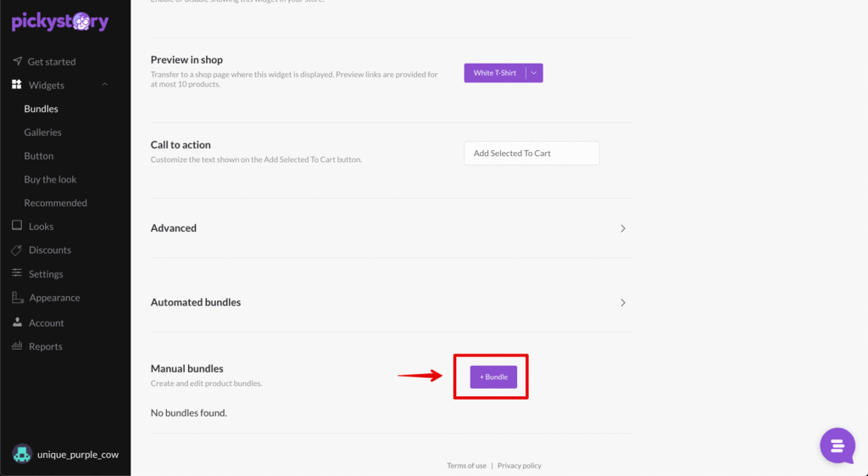Viewport: 868px width, 476px height.
Task: Preview the White T-Shirt product
Action: click(495, 73)
